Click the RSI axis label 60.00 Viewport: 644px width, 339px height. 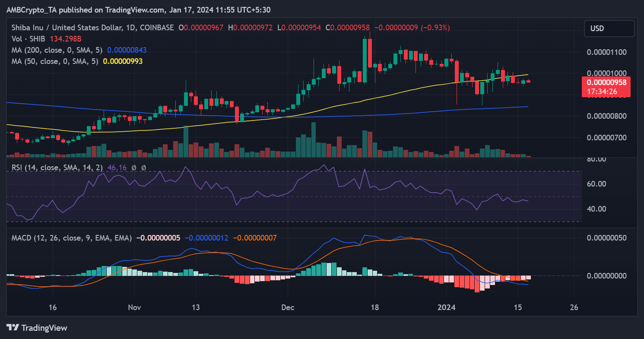[x=597, y=184]
